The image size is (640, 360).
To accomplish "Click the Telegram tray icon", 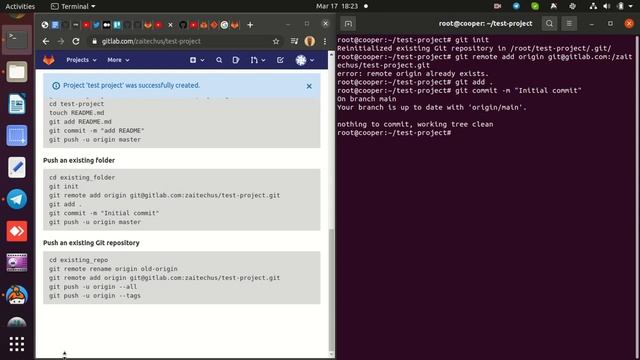I will [516, 6].
